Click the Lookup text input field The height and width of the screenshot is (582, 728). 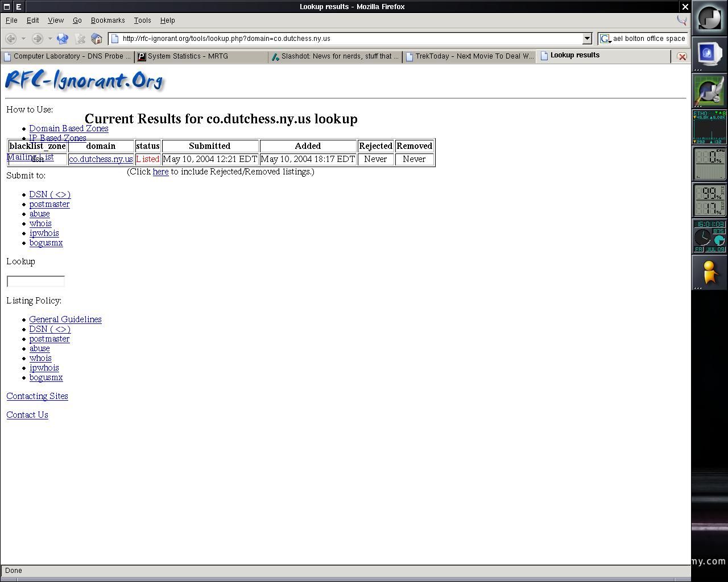coord(36,281)
